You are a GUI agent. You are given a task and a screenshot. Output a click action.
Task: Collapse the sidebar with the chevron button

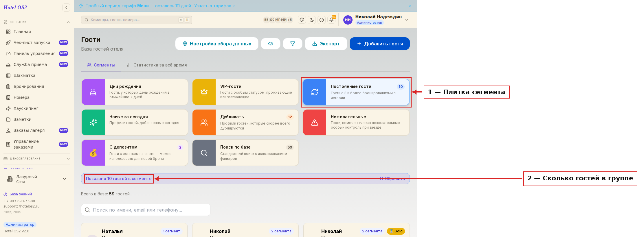66,8
